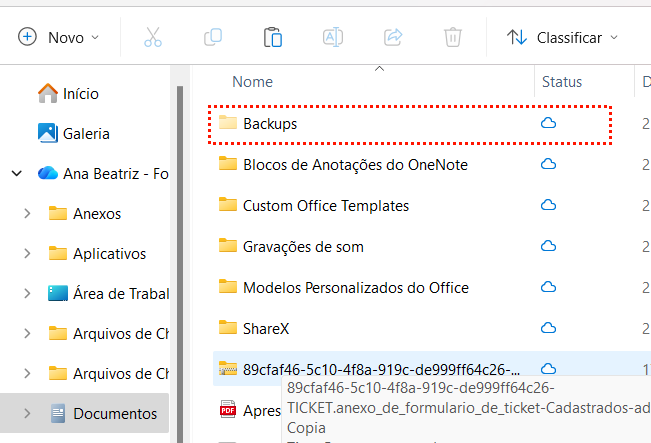Click the navigation pane vertical scrollbar
The width and height of the screenshot is (651, 443).
(180, 250)
